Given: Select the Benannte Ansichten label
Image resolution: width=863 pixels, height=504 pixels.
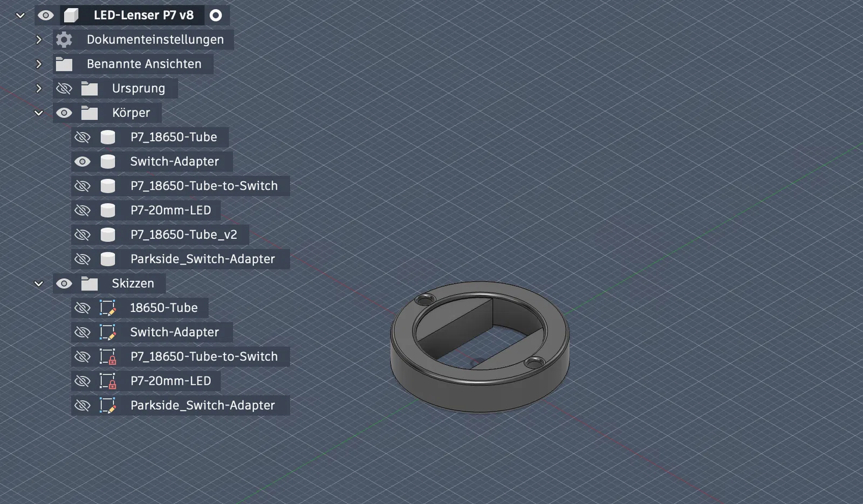Looking at the screenshot, I should [x=144, y=64].
